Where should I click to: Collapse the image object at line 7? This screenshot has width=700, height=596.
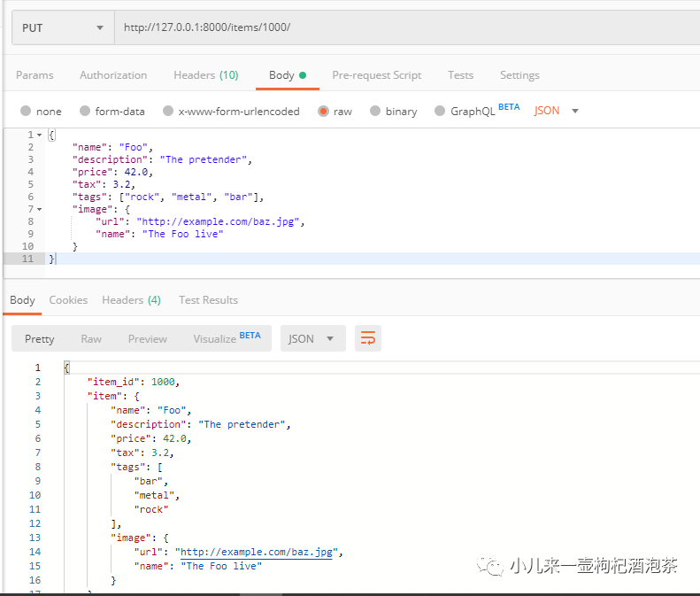tap(39, 210)
